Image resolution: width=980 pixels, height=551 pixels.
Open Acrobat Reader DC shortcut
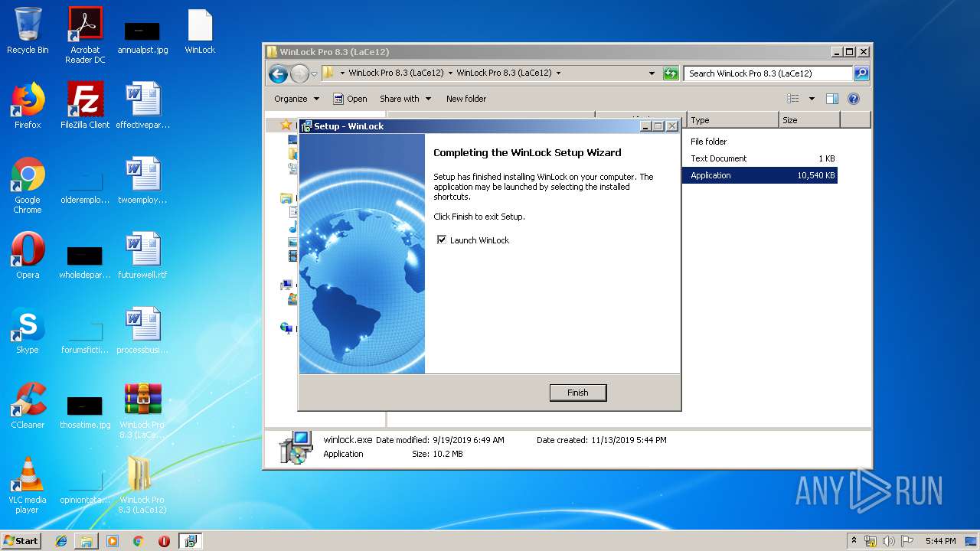(x=85, y=35)
